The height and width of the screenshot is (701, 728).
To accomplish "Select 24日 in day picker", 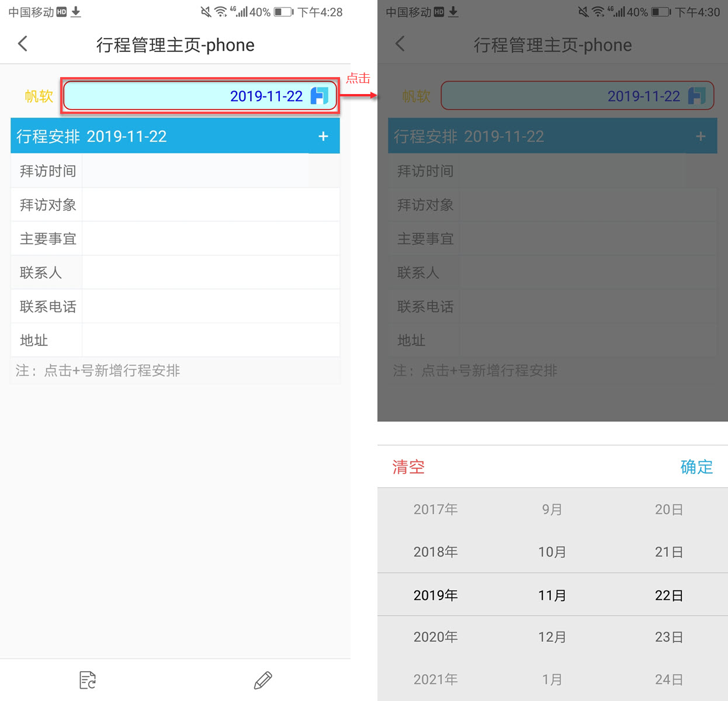I will [x=669, y=679].
